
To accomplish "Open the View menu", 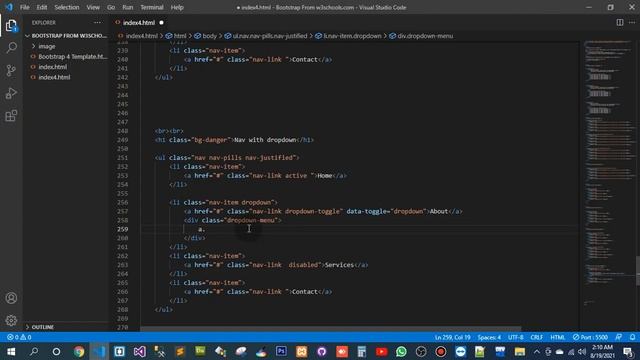I will point(93,7).
